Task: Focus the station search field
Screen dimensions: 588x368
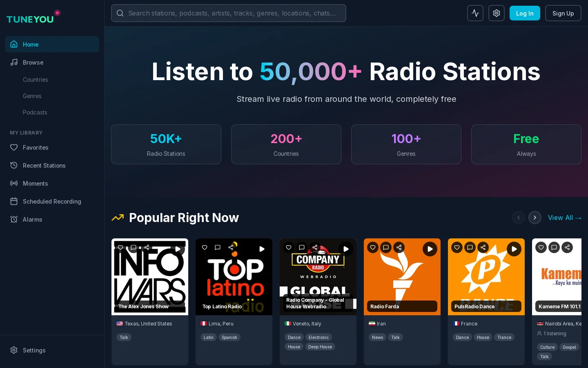Action: [x=229, y=13]
